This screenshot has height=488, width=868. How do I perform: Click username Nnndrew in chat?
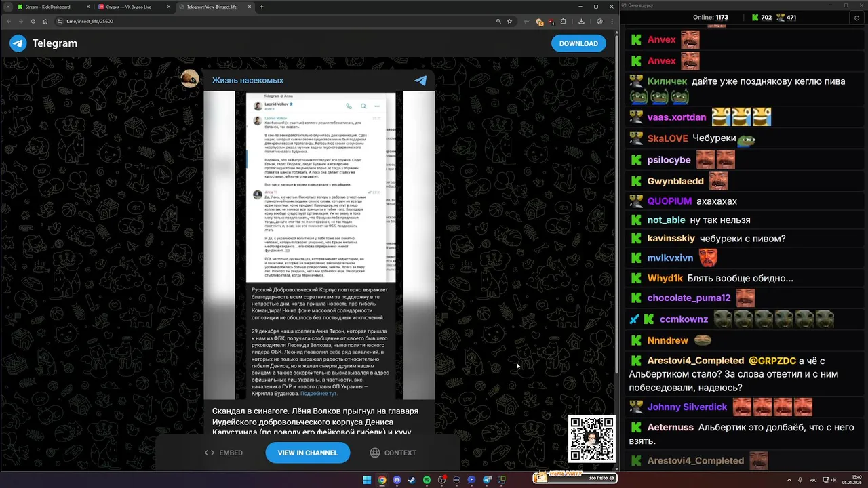(x=668, y=341)
